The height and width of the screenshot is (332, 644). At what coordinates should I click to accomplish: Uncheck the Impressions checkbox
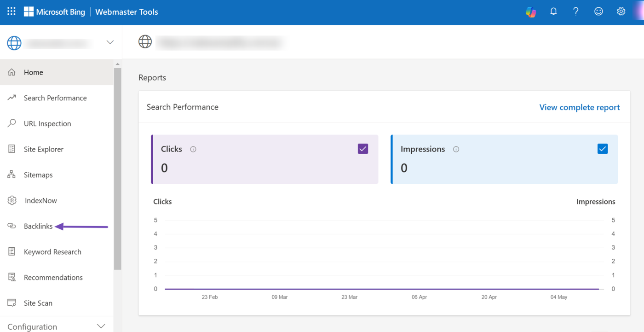coord(602,149)
